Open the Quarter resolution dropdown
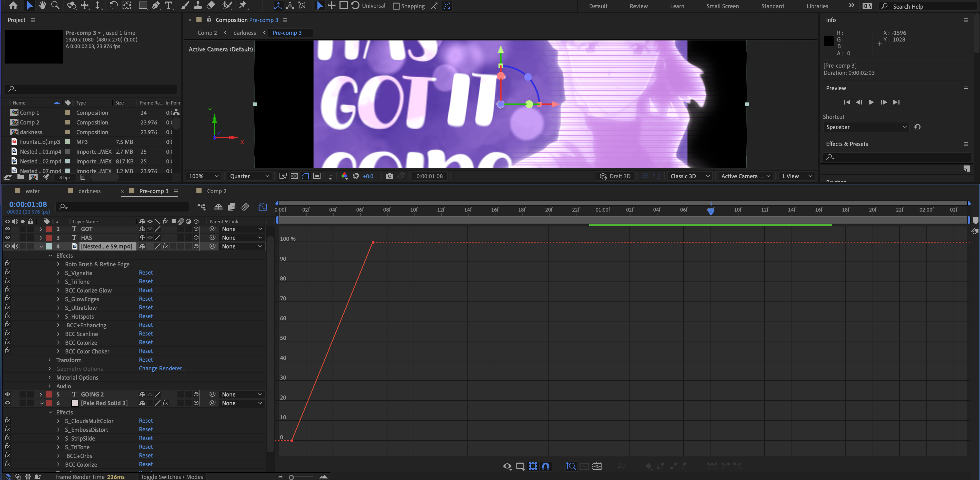Image resolution: width=980 pixels, height=480 pixels. click(x=249, y=176)
